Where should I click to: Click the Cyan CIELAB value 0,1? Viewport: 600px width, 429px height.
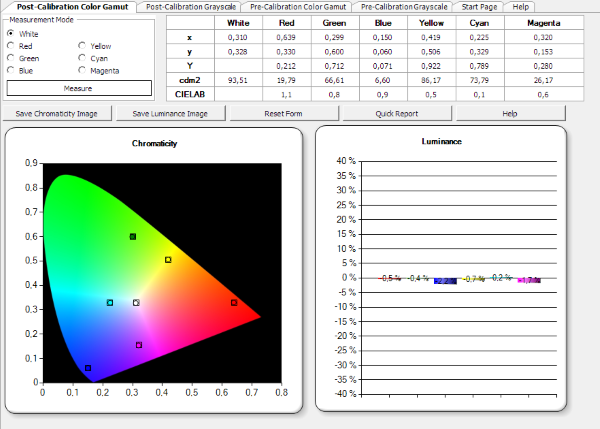479,95
